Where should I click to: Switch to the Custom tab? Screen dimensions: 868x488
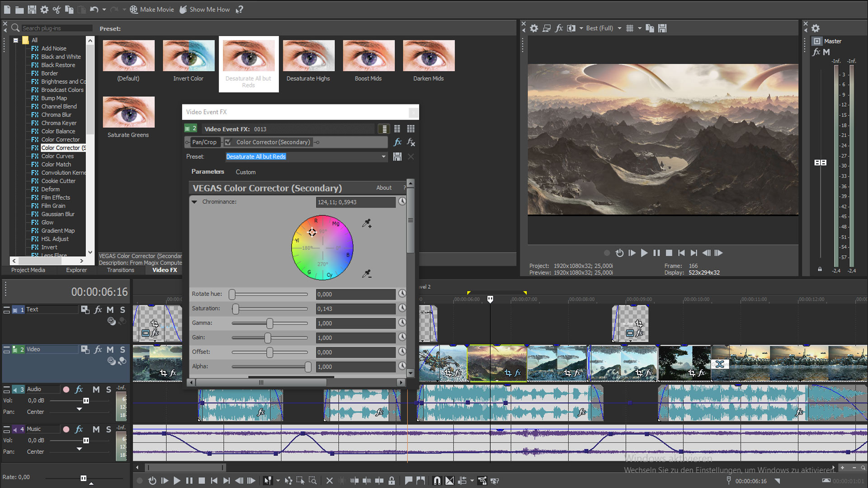(245, 172)
